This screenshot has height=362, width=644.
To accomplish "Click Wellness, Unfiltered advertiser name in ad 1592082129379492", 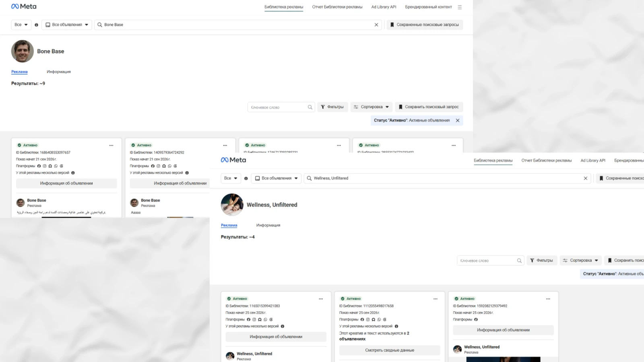I will [x=482, y=347].
